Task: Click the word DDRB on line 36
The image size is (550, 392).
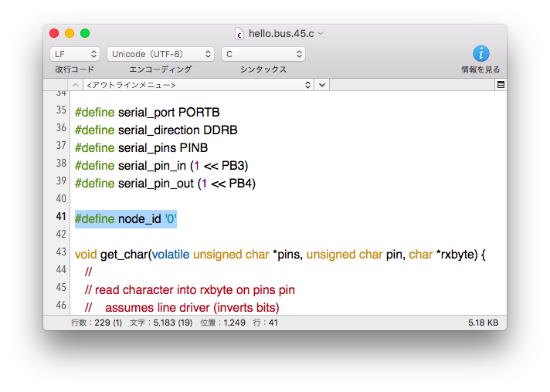Action: pos(220,130)
